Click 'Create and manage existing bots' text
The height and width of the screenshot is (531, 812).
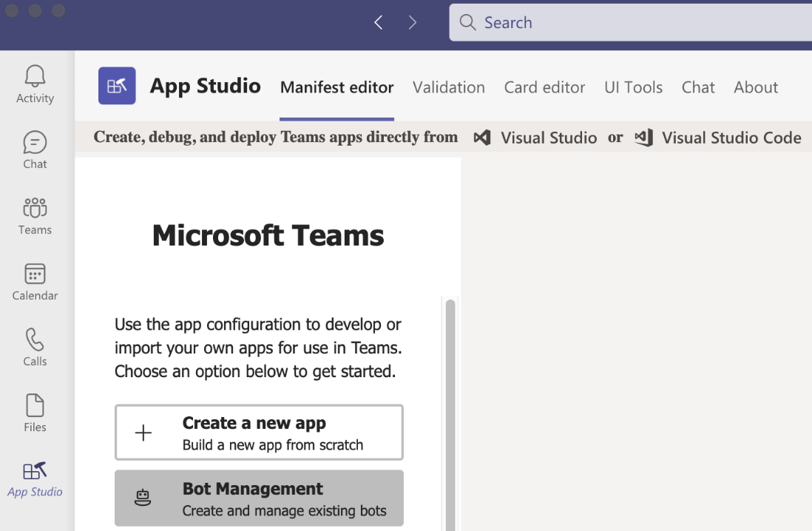[284, 511]
